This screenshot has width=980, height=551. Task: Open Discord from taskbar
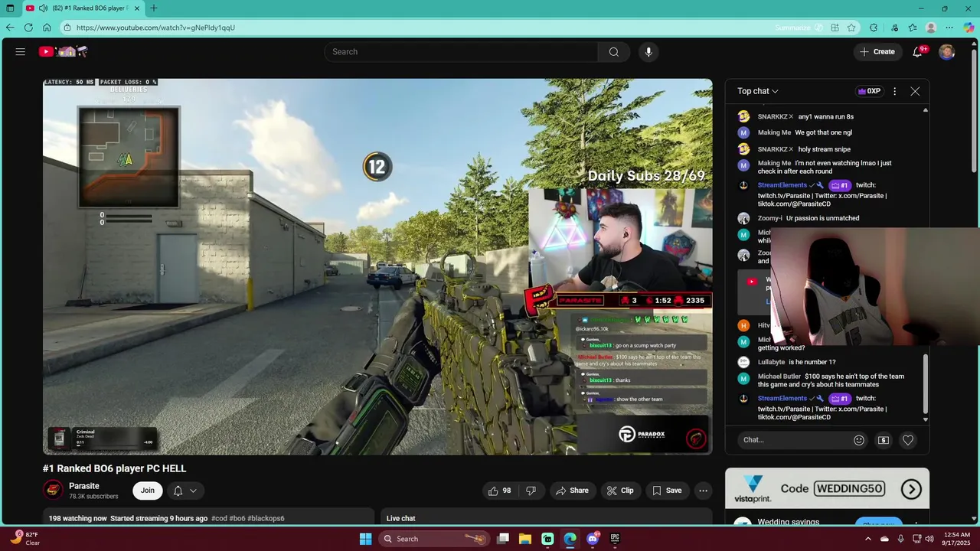[x=593, y=539]
